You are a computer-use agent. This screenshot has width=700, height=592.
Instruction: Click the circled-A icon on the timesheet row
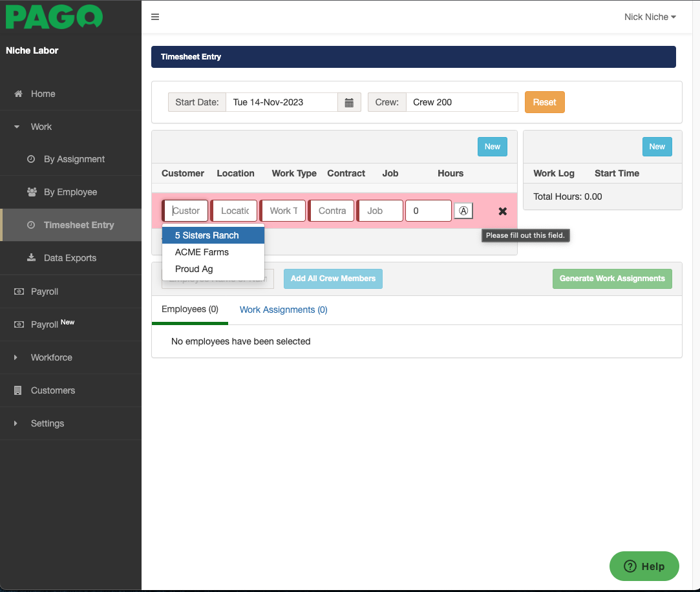pos(463,211)
